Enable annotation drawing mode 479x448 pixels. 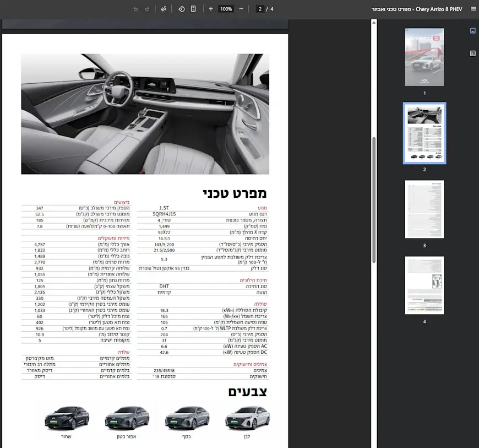point(162,9)
